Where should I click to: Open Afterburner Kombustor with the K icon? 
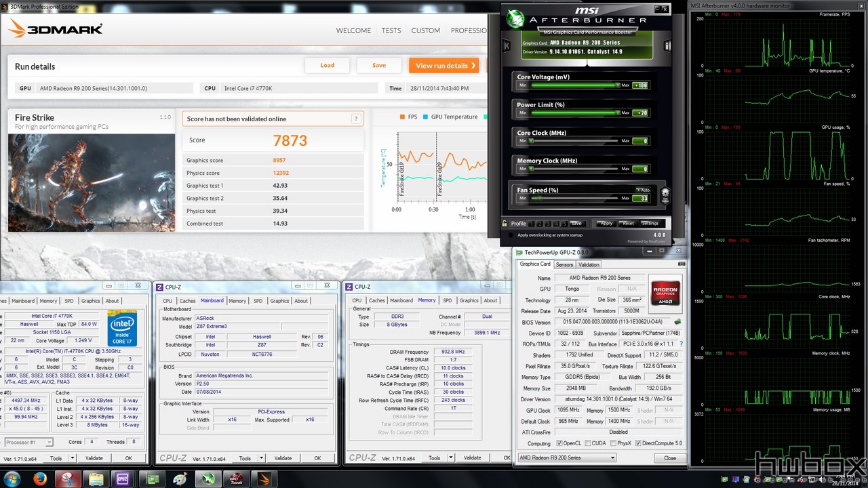[507, 45]
